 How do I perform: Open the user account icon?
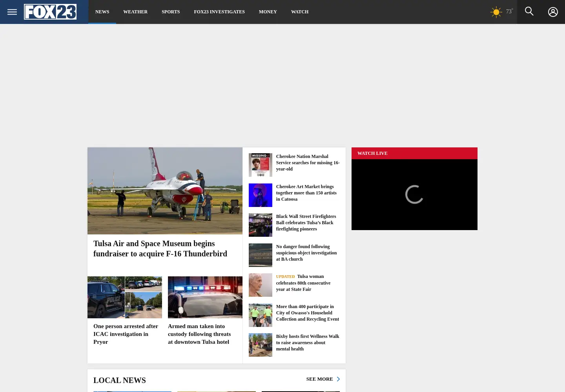tap(553, 12)
